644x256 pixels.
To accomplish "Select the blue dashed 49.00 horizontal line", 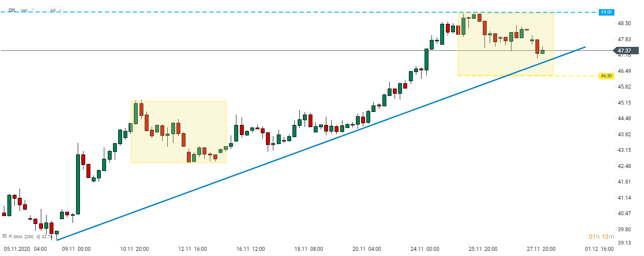I will pyautogui.click(x=304, y=12).
